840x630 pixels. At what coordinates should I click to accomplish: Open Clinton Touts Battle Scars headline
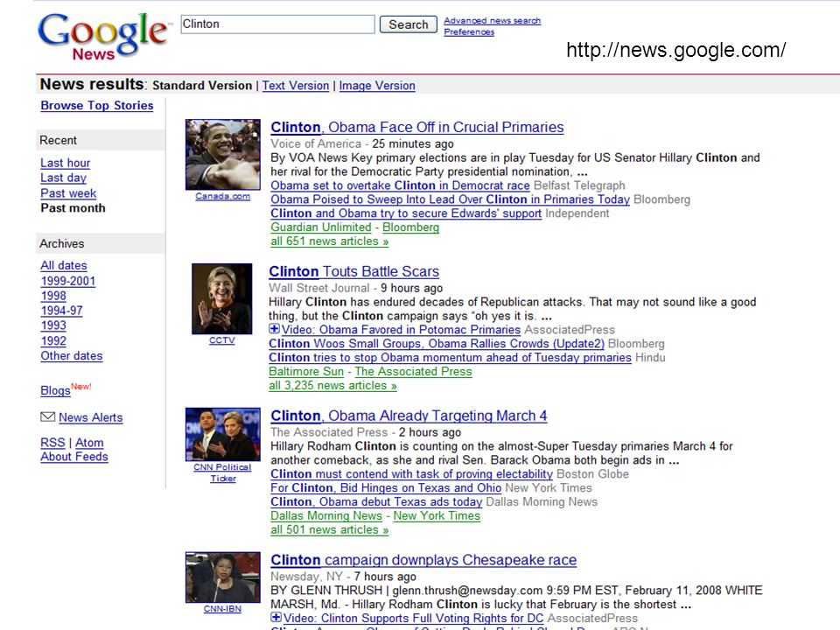coord(354,271)
